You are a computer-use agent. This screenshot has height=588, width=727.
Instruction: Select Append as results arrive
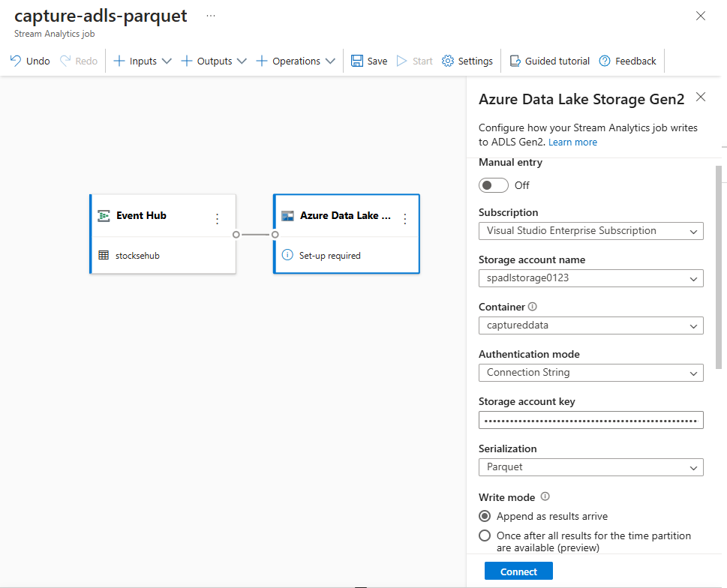[x=486, y=516]
